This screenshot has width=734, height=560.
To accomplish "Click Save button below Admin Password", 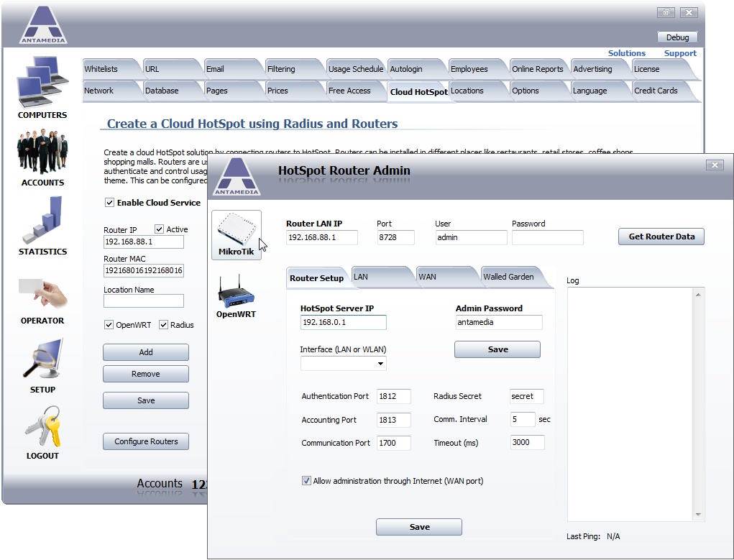I will click(x=497, y=349).
